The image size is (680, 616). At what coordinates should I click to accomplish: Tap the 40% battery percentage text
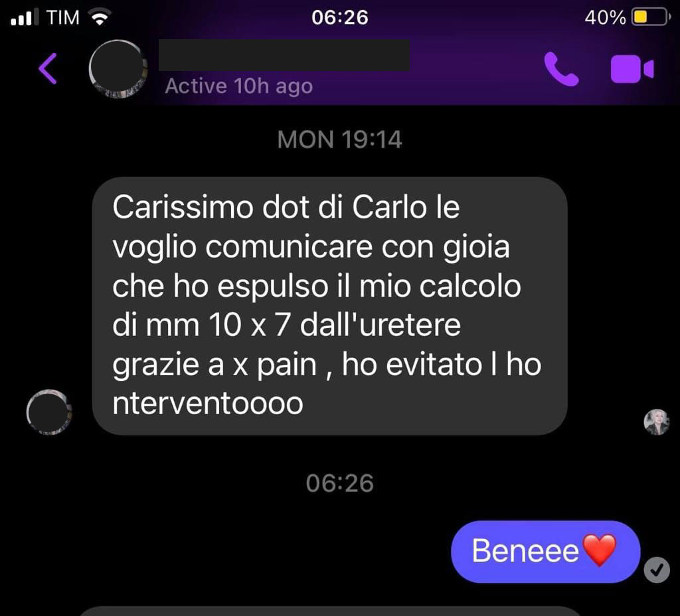coord(605,18)
